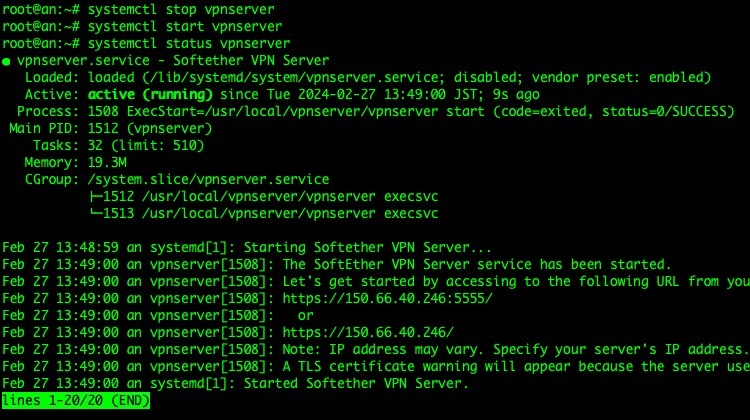The image size is (750, 420).
Task: Click the https://150.66.40.246:5555/ URL
Action: [x=387, y=298]
